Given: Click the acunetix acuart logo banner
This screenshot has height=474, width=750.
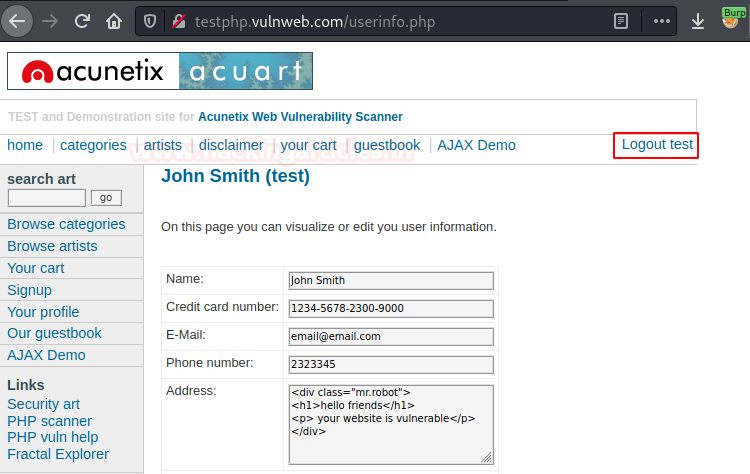Looking at the screenshot, I should (x=160, y=71).
